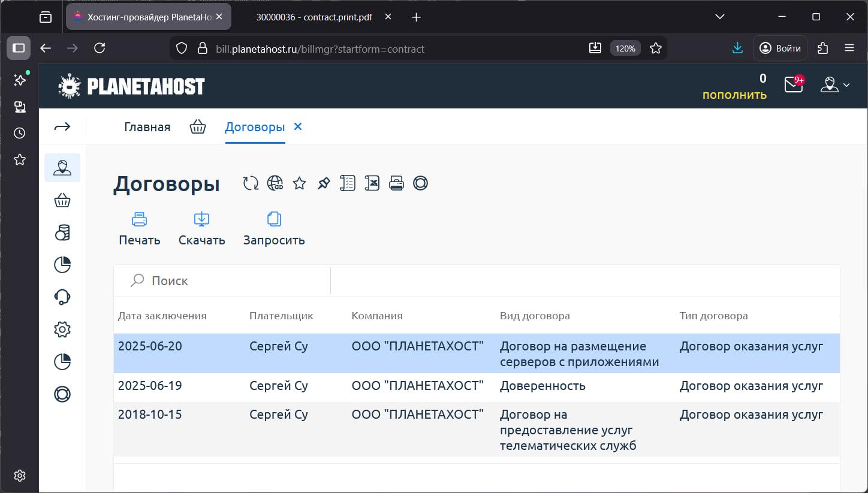Click the Войти button
868x493 pixels.
pyautogui.click(x=780, y=48)
